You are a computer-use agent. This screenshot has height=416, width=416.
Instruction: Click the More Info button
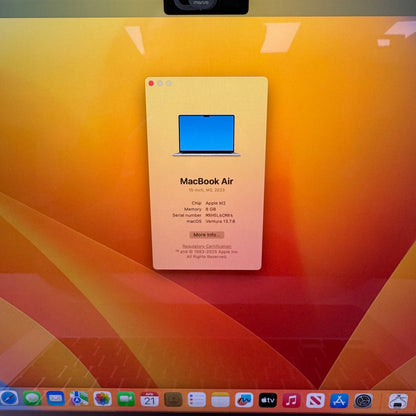pos(207,235)
